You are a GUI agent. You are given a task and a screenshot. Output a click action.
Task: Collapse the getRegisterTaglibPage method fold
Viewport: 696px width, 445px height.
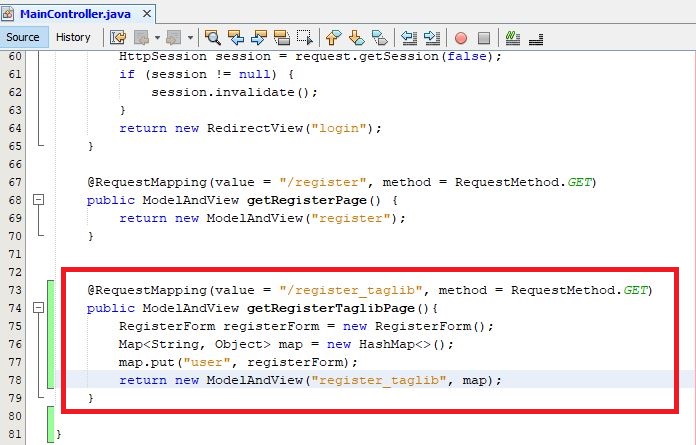[x=39, y=307]
